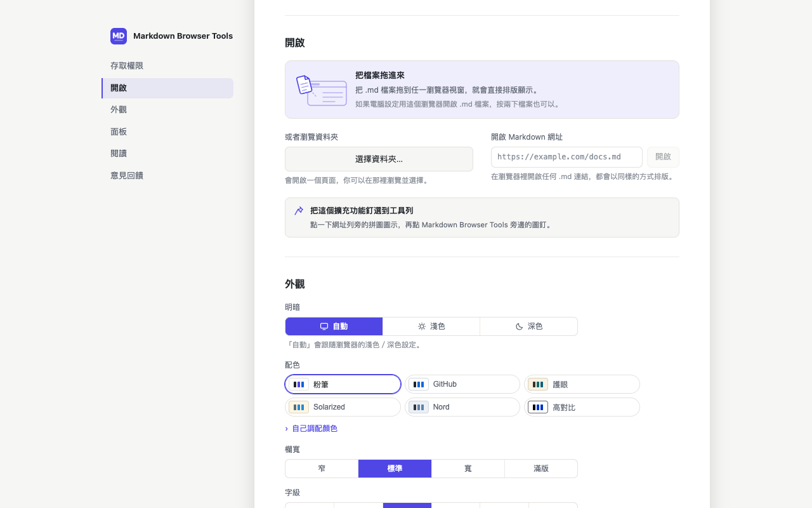Viewport: 812px width, 508px height.
Task: Set column width to 滿版
Action: [x=541, y=469]
